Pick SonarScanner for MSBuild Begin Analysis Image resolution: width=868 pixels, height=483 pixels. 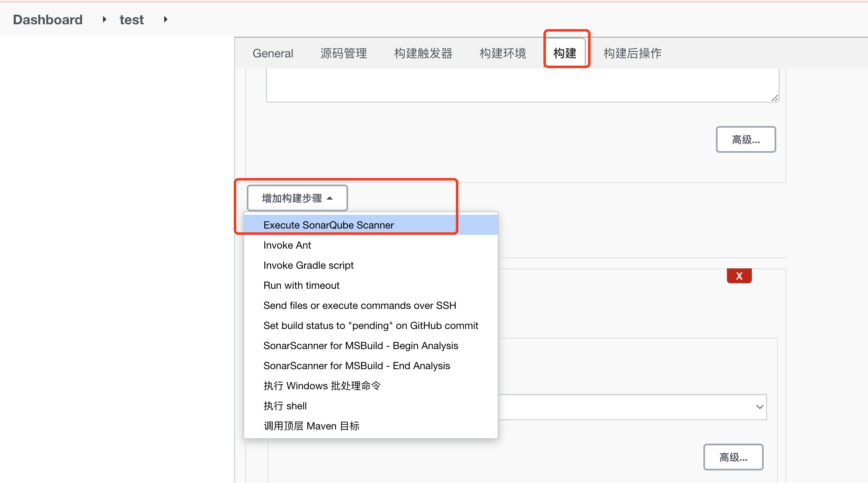[360, 346]
